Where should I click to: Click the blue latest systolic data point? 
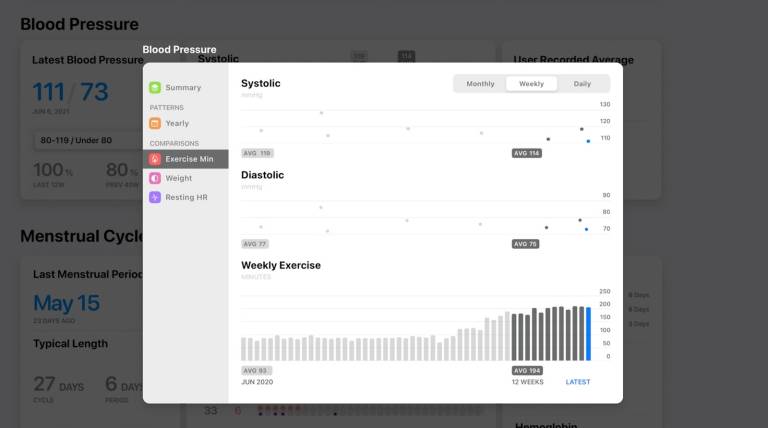[588, 141]
